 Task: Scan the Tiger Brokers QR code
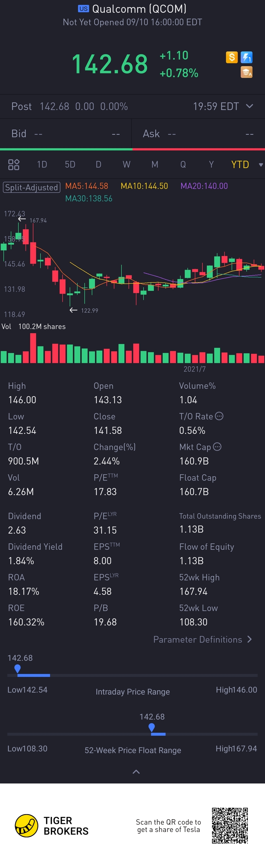[x=230, y=825]
